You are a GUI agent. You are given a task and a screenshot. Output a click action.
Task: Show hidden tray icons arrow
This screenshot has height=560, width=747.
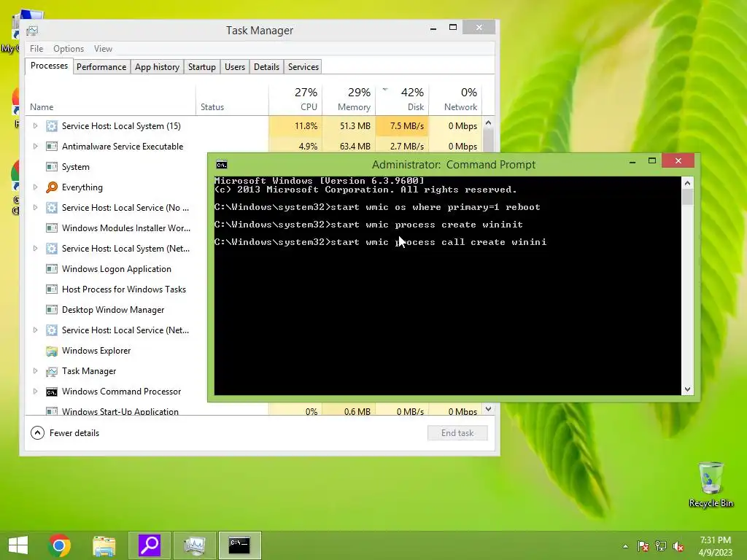point(625,546)
